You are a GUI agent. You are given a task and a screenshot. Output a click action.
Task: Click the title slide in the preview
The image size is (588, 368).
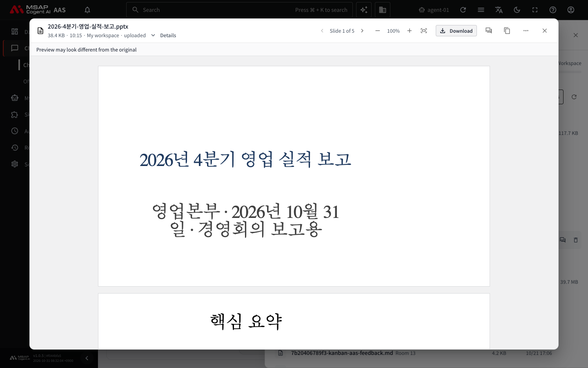(294, 176)
